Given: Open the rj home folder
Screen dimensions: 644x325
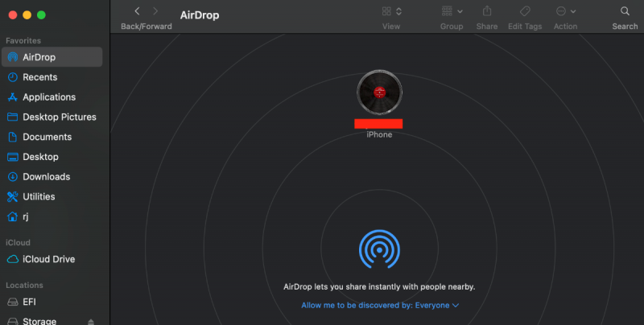Looking at the screenshot, I should click(52, 216).
